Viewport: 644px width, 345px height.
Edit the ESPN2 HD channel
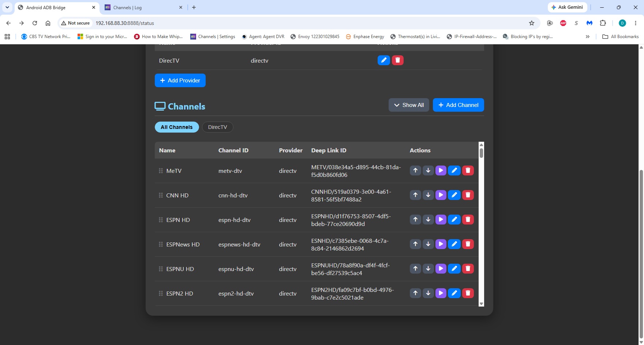coord(454,293)
